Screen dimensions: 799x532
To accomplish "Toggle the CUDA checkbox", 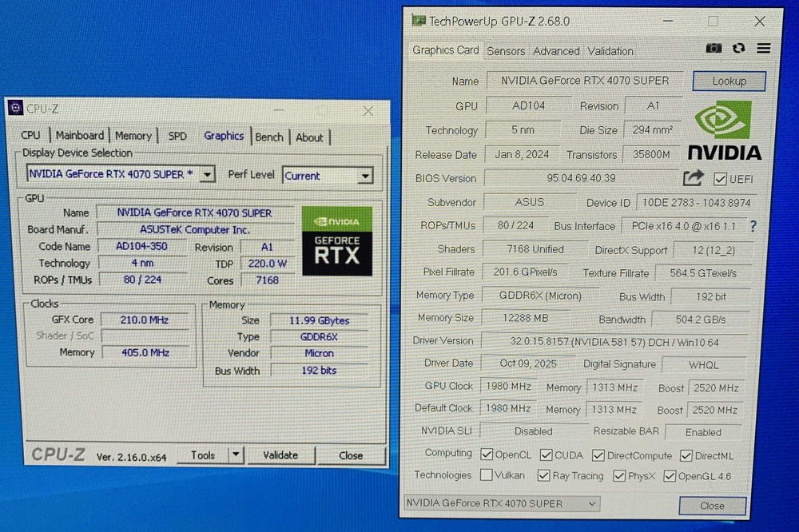I will [547, 455].
